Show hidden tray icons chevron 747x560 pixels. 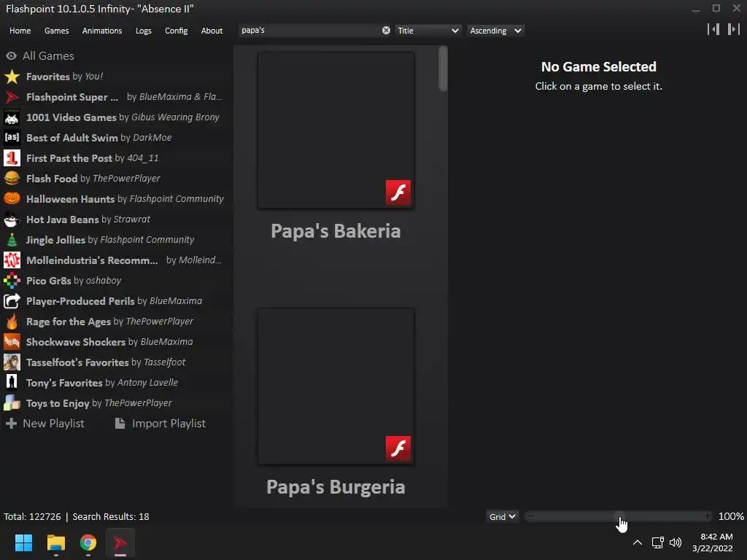(x=637, y=542)
